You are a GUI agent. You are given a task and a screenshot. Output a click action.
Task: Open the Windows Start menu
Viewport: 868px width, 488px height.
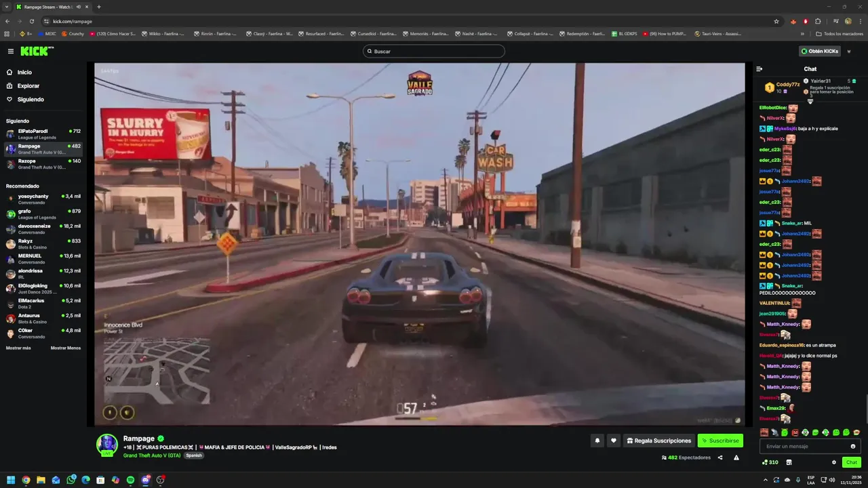click(11, 480)
